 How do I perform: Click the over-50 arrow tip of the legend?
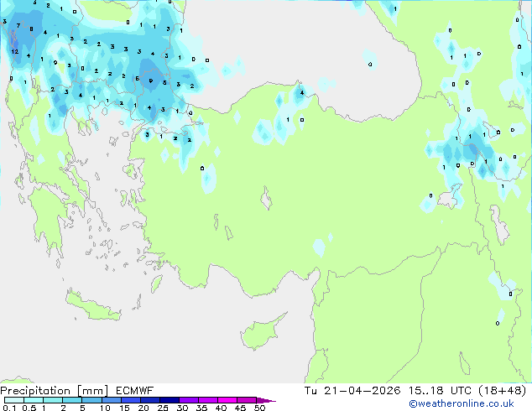pyautogui.click(x=266, y=400)
